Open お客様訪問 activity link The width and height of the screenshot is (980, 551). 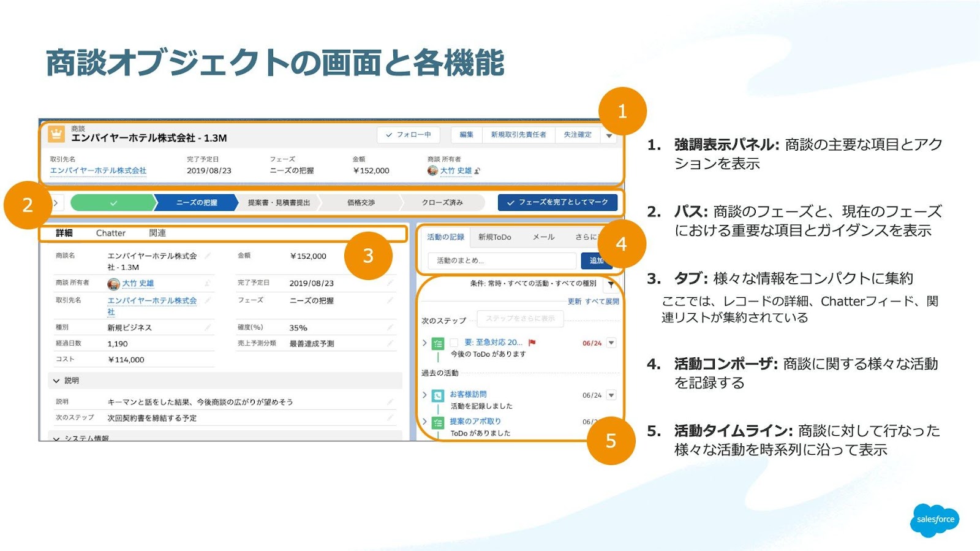468,395
